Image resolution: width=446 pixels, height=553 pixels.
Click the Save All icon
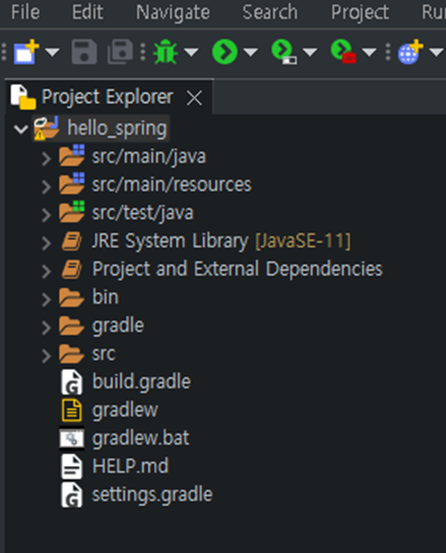120,52
